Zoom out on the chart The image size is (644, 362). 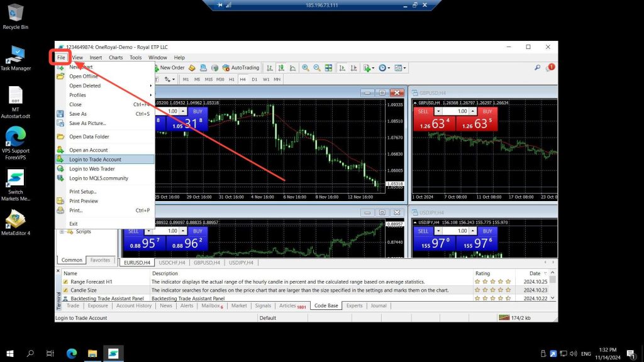(317, 68)
